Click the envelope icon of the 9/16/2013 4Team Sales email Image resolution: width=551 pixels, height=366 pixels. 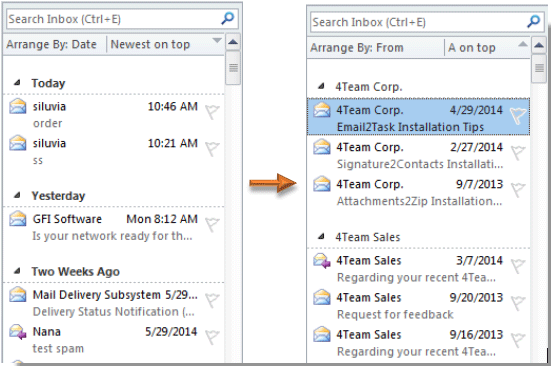coord(322,334)
